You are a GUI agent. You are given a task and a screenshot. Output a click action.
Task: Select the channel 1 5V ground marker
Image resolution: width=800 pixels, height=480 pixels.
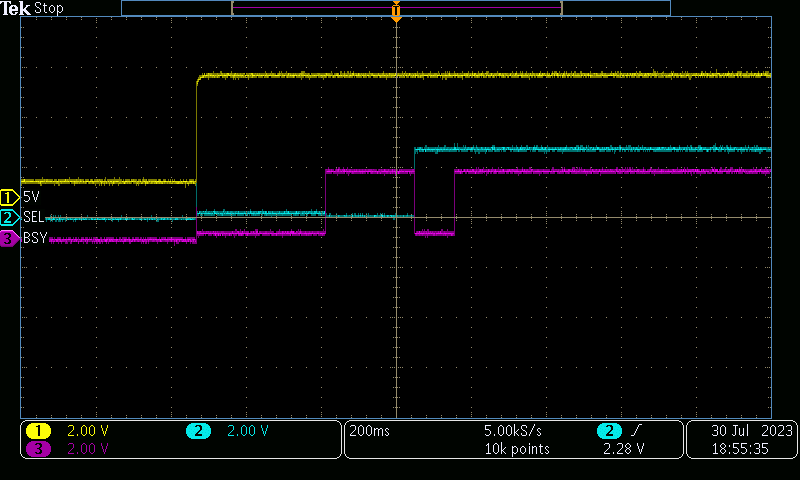click(10, 197)
